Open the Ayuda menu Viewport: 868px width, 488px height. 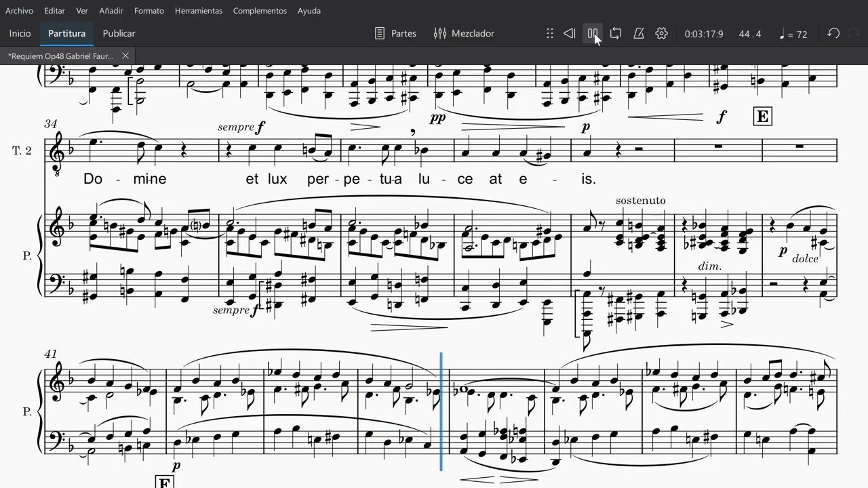(x=309, y=11)
